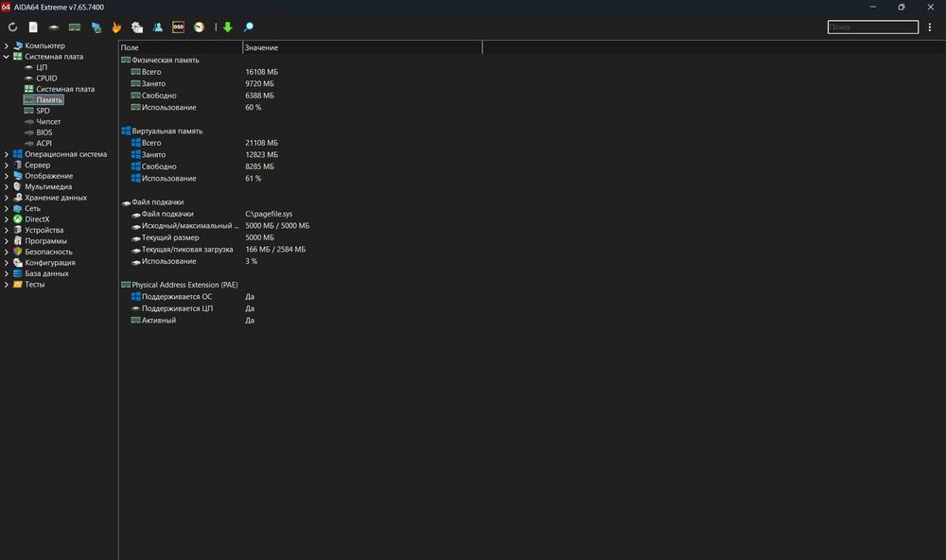
Task: Click the C:\pagefile.sys value
Action: pyautogui.click(x=269, y=214)
